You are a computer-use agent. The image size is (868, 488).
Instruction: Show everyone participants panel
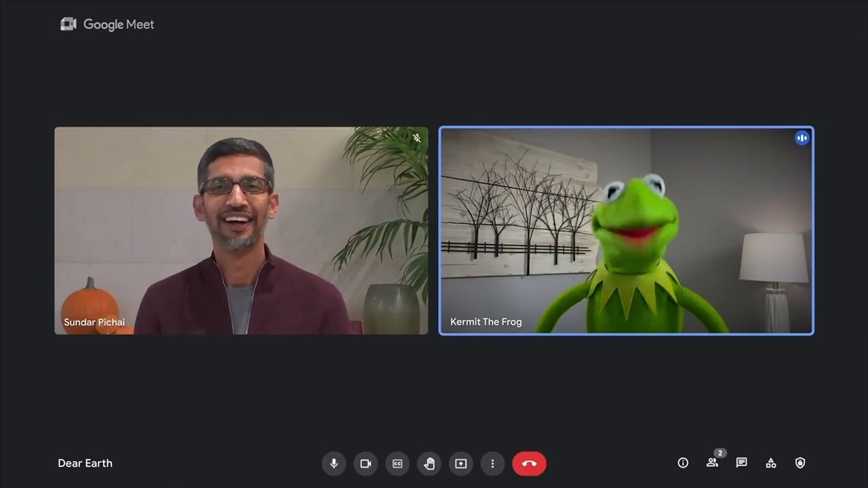(712, 463)
